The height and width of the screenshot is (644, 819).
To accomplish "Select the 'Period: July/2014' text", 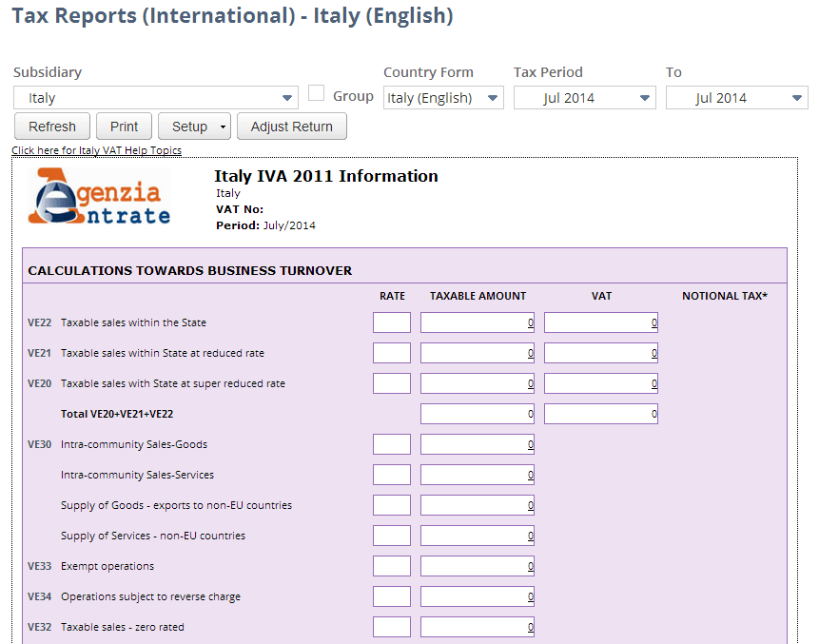I will click(265, 225).
